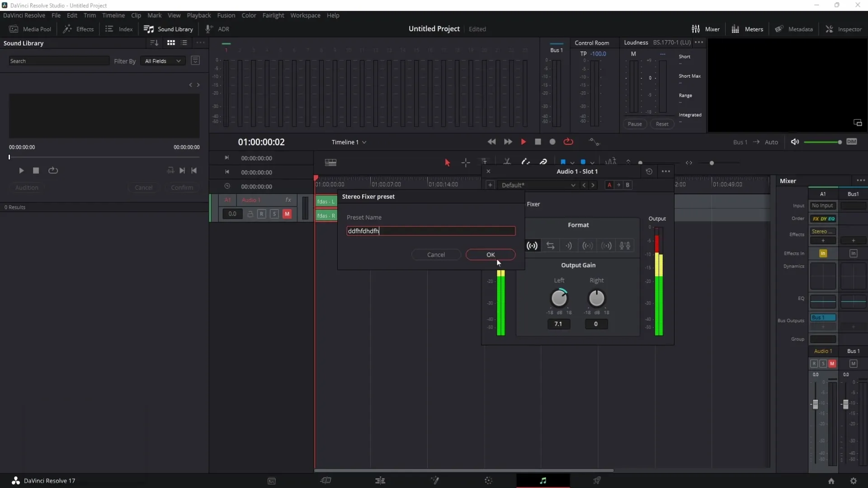Open the Timeline 1 dropdown
The image size is (868, 488).
349,142
